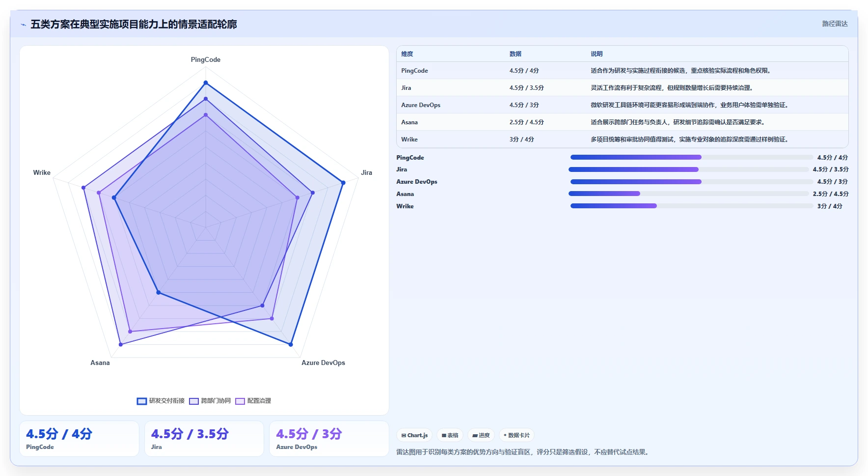Click the Jira description about 灵活工作流
Viewport: 868px width, 476px height.
click(x=672, y=88)
